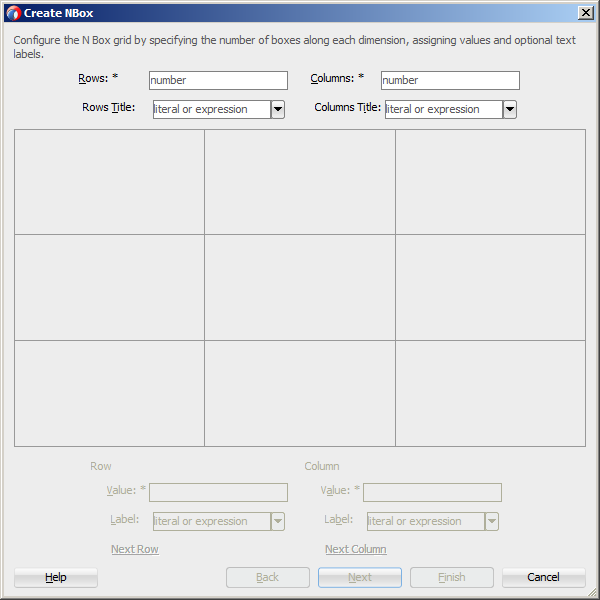Image resolution: width=600 pixels, height=600 pixels.
Task: Click the Row Label text field
Action: [x=212, y=522]
